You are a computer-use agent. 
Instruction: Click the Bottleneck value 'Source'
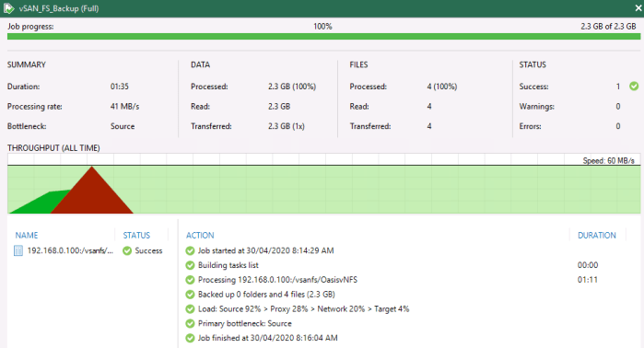(x=123, y=126)
